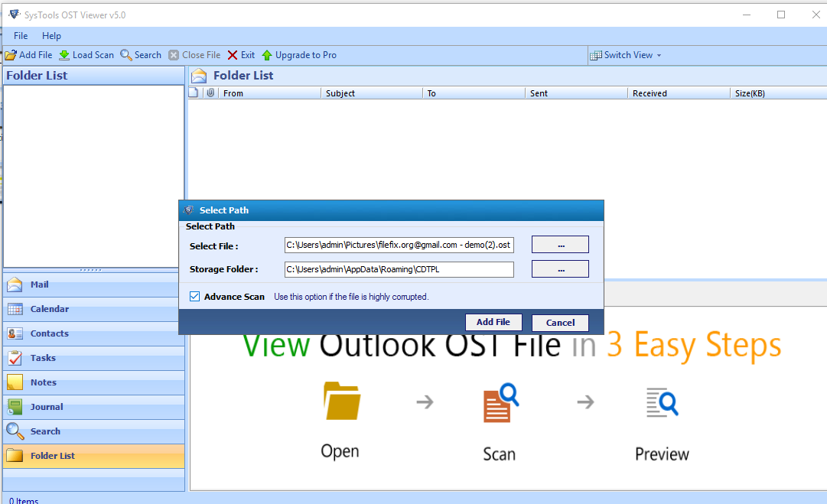Click the Notes yellow icon in sidebar
This screenshot has width=827, height=504.
click(15, 382)
